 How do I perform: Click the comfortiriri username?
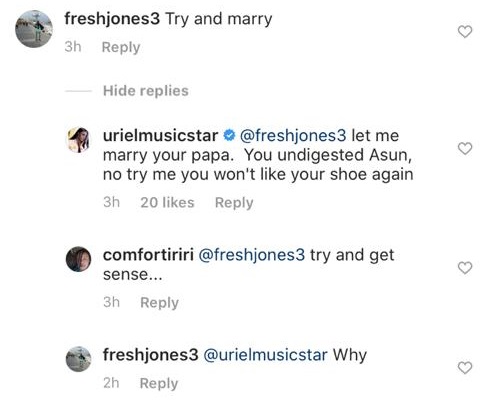coord(148,255)
